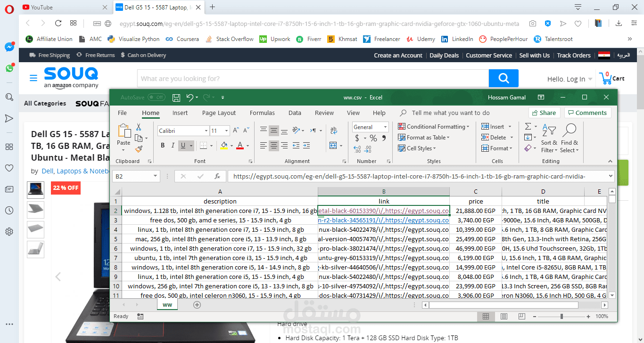Apply Bold formatting in Excel ribbon
This screenshot has width=644, height=343.
(x=163, y=146)
